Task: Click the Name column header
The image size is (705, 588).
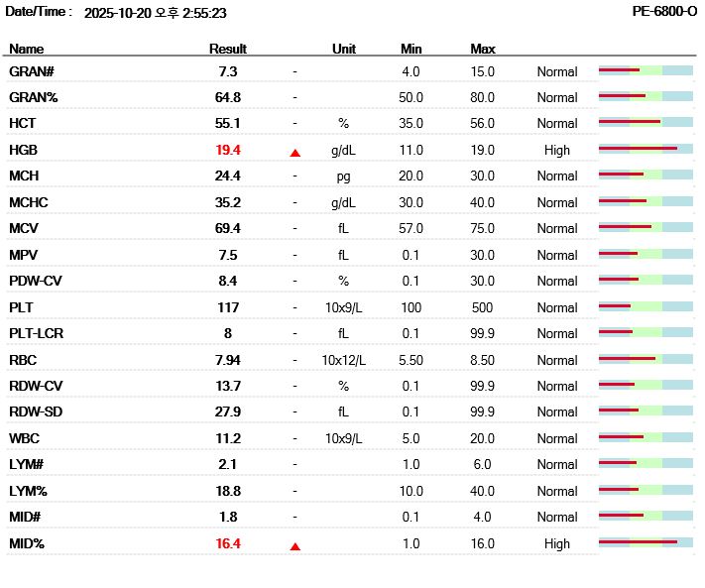Action: pos(27,49)
